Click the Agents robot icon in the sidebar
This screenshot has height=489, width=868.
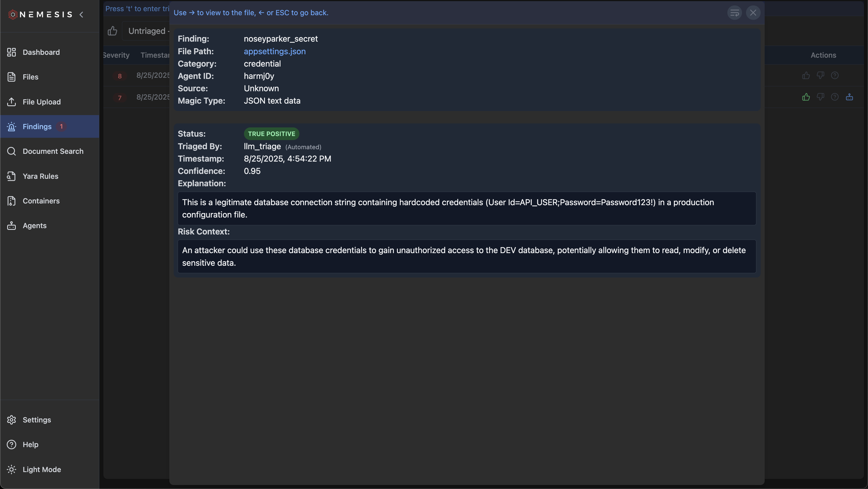tap(11, 226)
